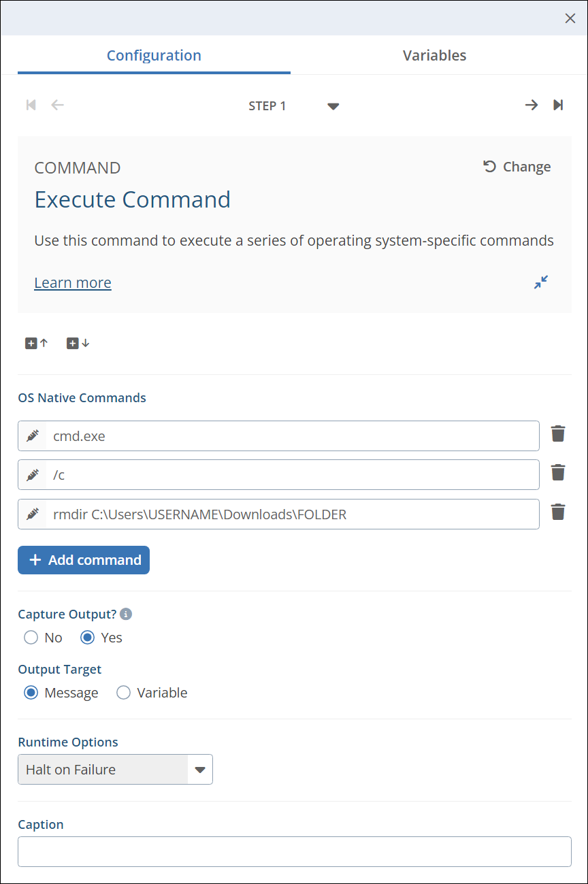Delete the /c command row
The width and height of the screenshot is (588, 884).
558,473
